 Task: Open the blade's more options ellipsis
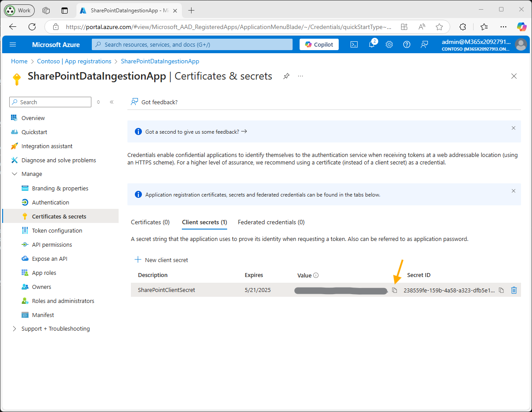coord(300,76)
